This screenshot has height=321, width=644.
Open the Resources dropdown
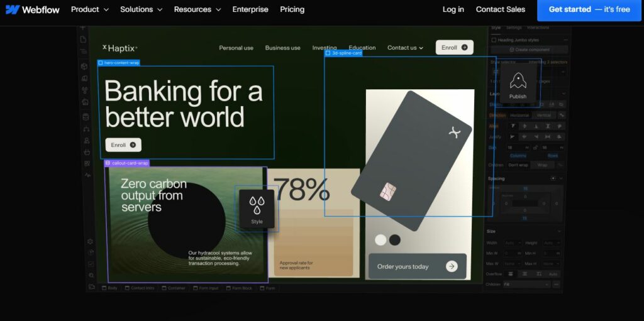click(x=197, y=9)
